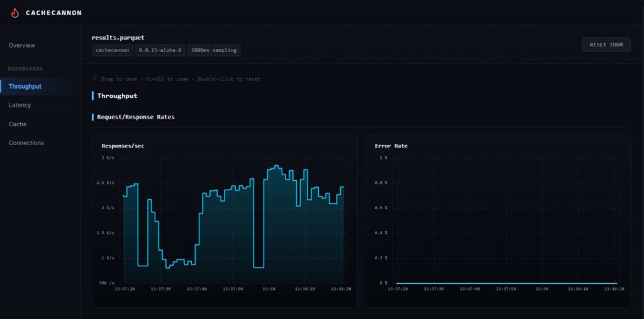Click the Throughput section heading
The image size is (644, 319).
[117, 96]
